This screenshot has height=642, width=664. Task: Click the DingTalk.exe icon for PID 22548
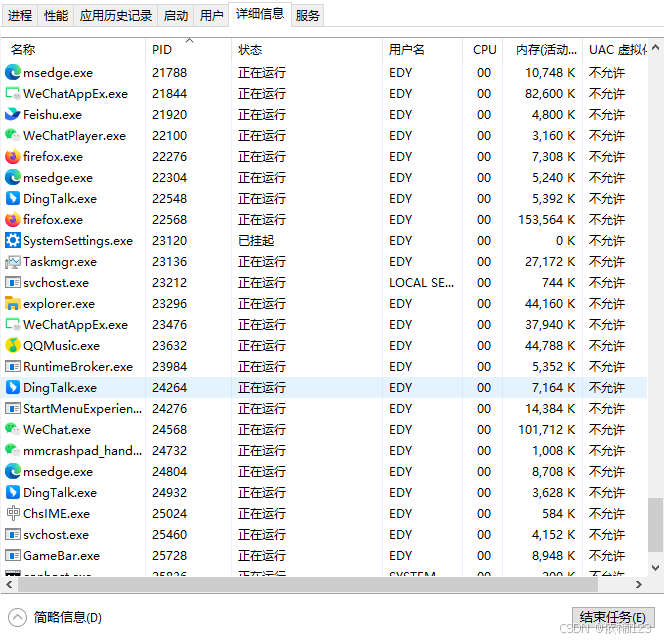click(13, 199)
